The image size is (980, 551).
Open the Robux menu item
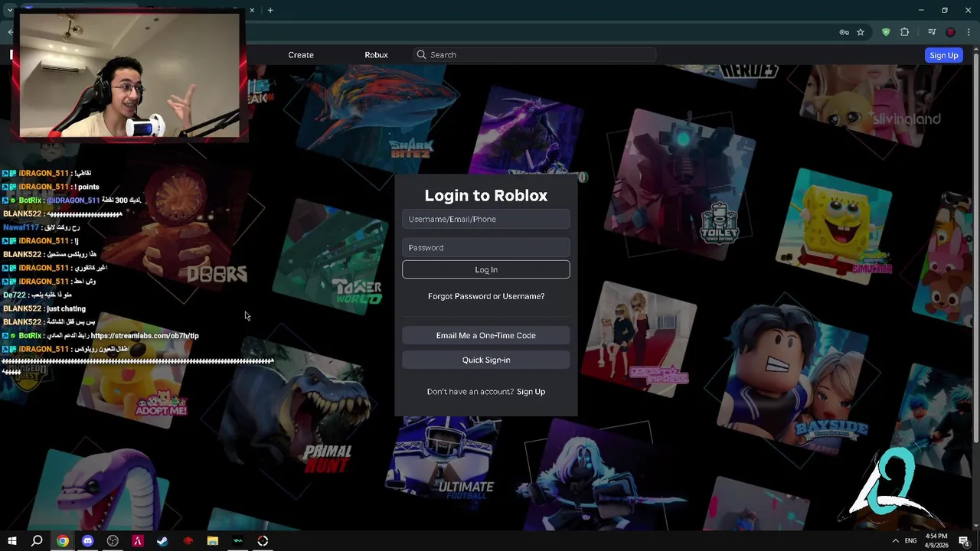(x=376, y=55)
